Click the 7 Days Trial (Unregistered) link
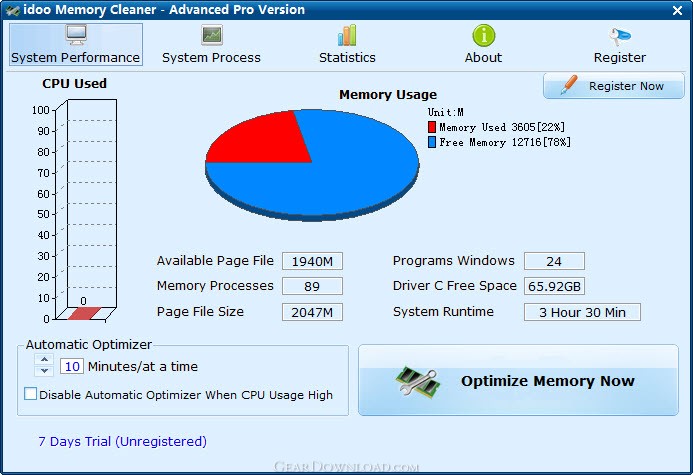The image size is (693, 475). 122,441
